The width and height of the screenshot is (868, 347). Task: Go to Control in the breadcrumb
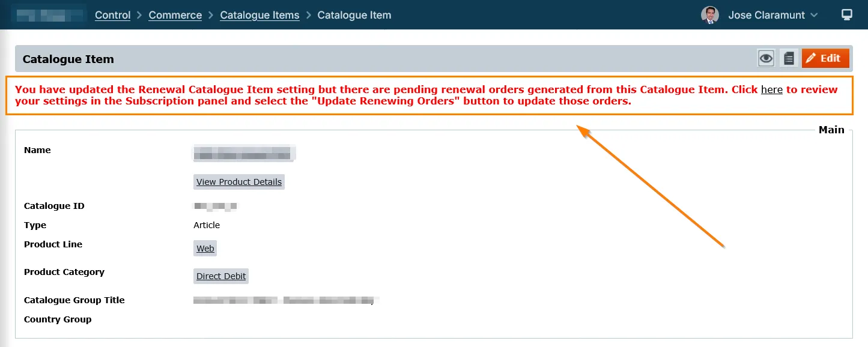(112, 15)
